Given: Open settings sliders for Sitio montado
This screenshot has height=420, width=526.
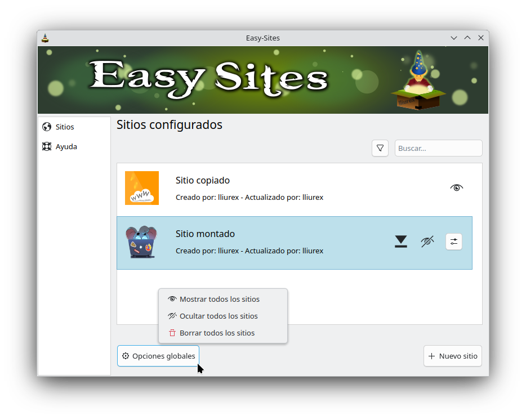Looking at the screenshot, I should click(454, 242).
